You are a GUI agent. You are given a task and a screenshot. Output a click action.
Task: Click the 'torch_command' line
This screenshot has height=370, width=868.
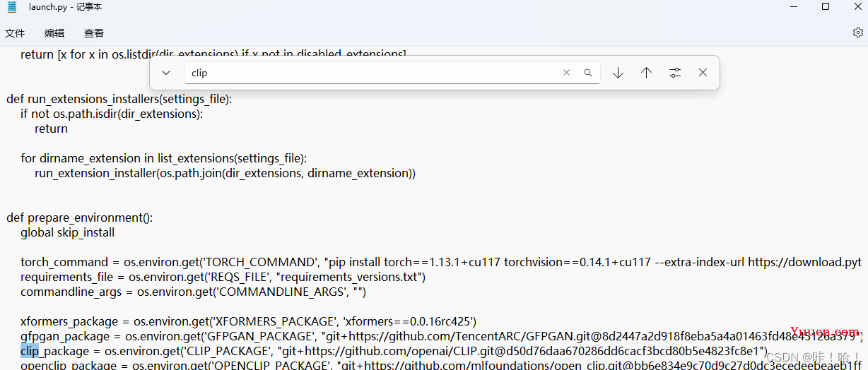click(x=440, y=262)
